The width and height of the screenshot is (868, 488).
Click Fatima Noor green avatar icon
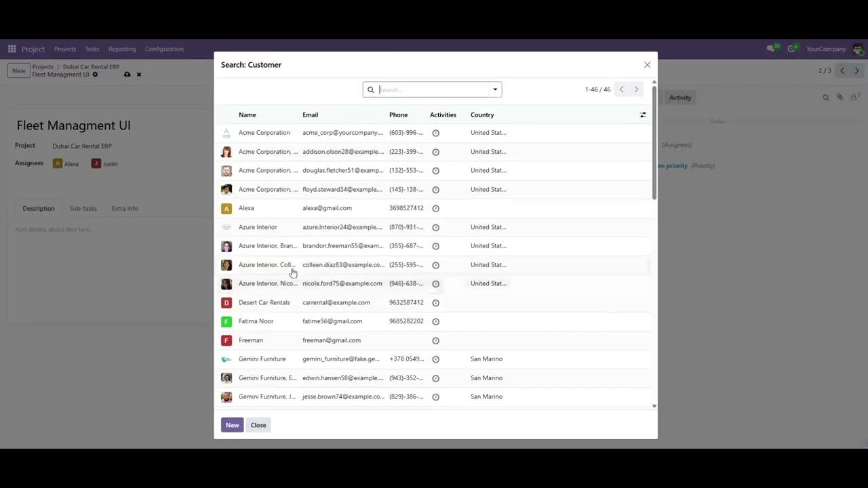[226, 321]
